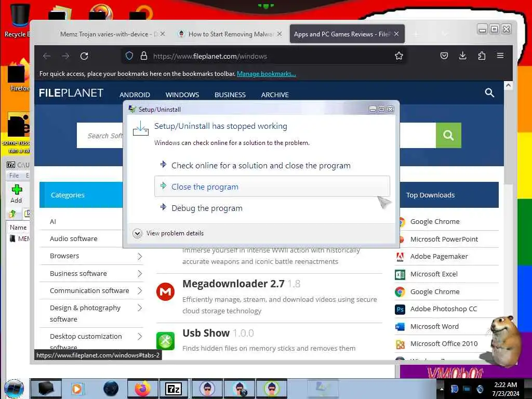Select the Top Downloads tab header
The width and height of the screenshot is (532, 399).
pos(449,195)
